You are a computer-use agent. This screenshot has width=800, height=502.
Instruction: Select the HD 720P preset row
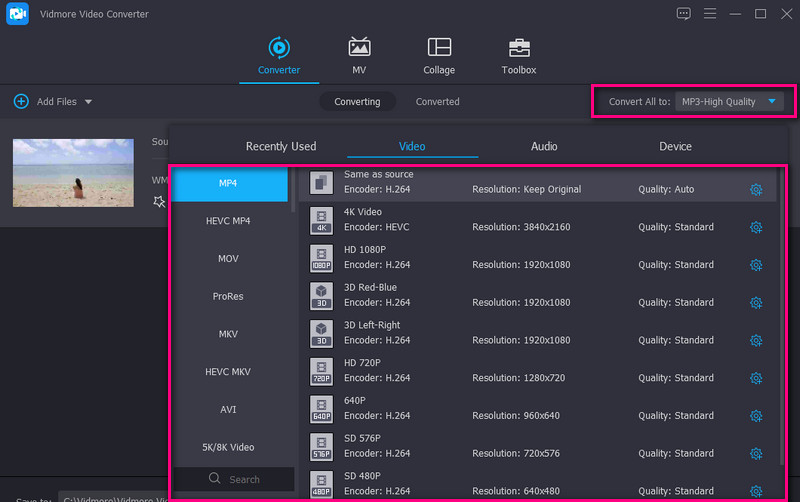click(520, 371)
